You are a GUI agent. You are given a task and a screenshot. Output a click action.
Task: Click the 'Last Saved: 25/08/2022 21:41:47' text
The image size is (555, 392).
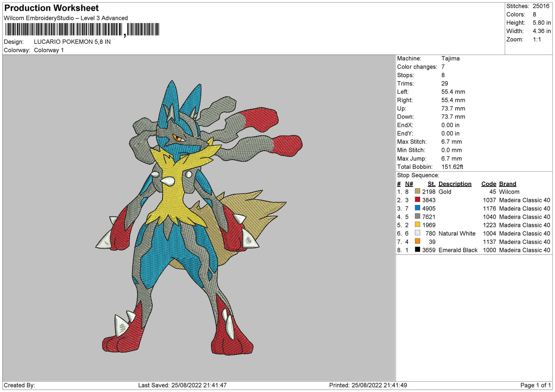(x=182, y=385)
